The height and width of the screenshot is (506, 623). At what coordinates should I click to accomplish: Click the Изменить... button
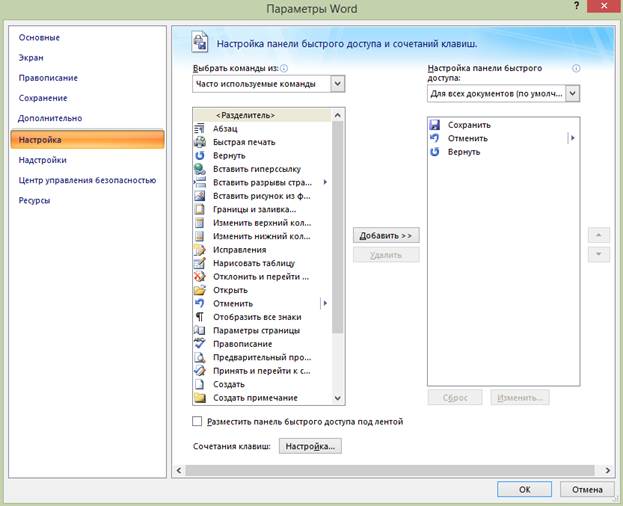[x=520, y=398]
